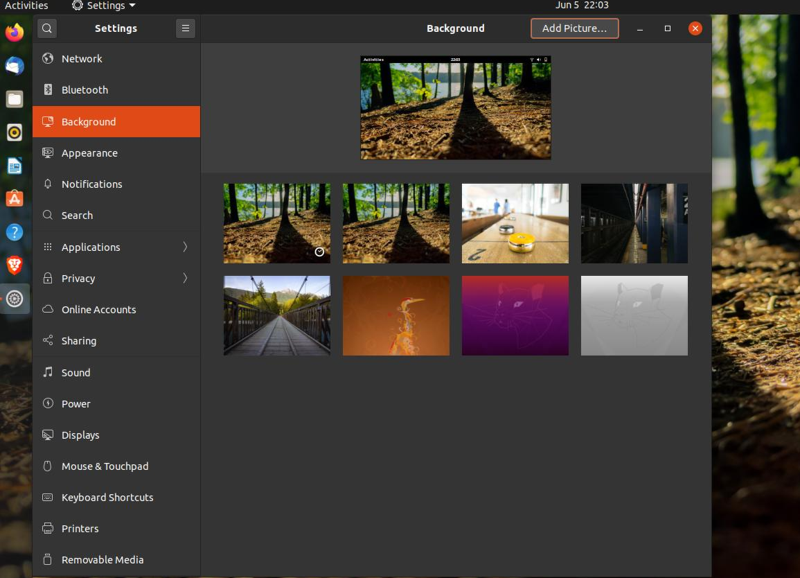
Task: Click the Printers icon in sidebar
Action: tap(48, 528)
